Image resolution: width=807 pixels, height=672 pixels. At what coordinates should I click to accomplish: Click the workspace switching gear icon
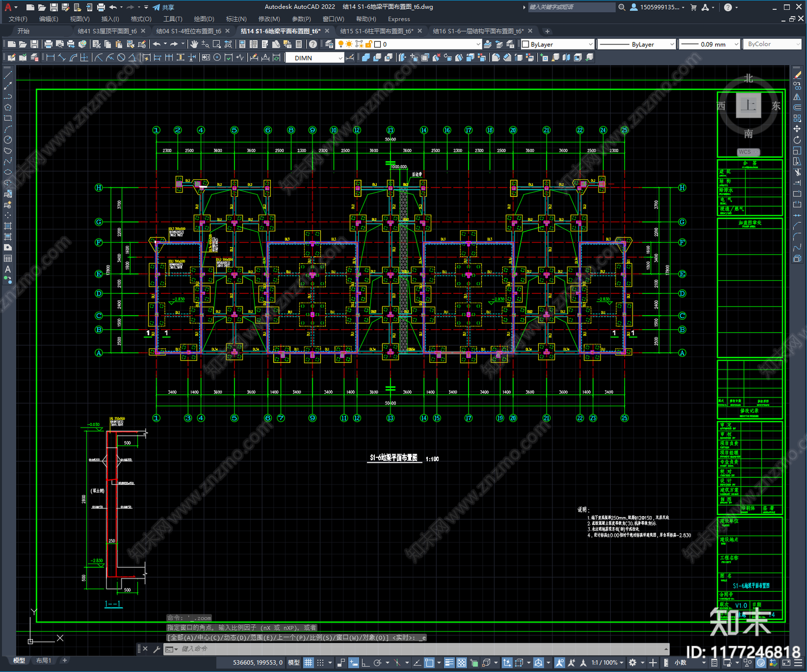(632, 662)
